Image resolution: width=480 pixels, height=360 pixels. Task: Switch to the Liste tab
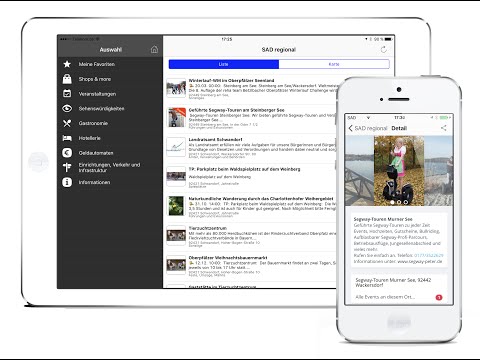pos(224,64)
